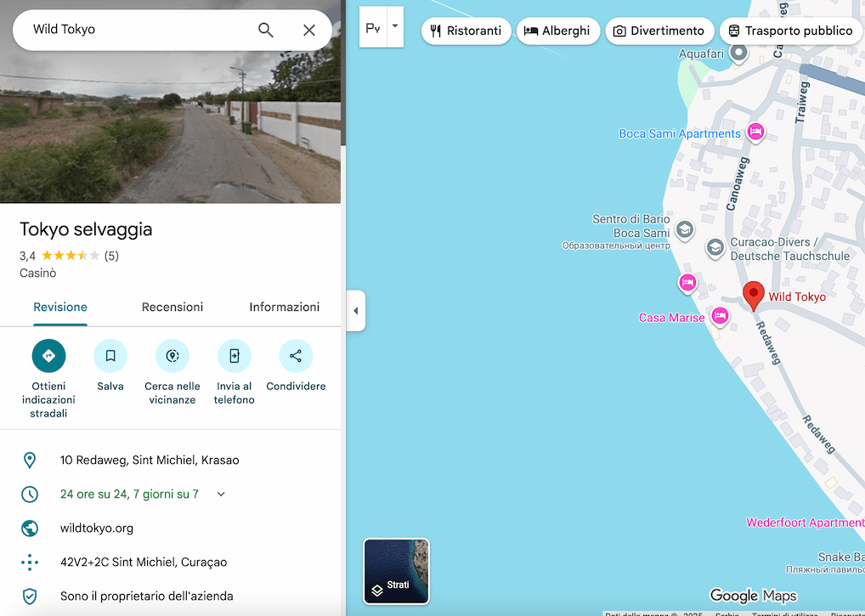The width and height of the screenshot is (865, 616).
Task: Filter map by Ristoranti
Action: tap(466, 31)
